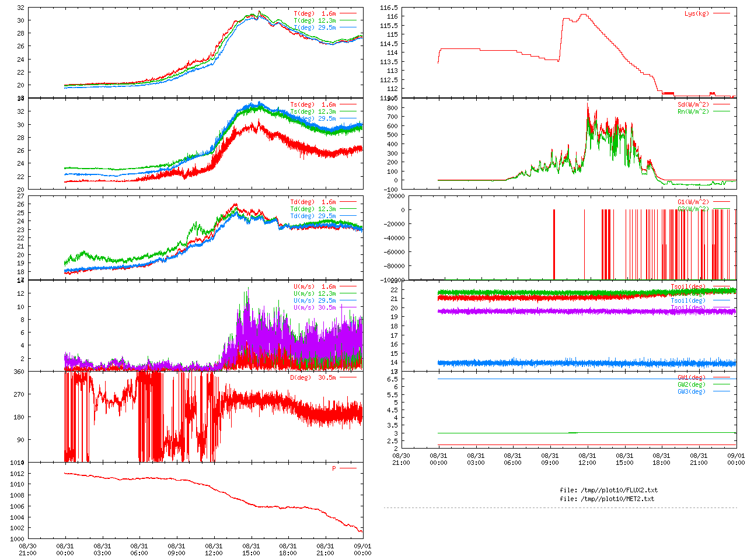Click the green U(m/s) 12.3m legend line

coord(348,293)
